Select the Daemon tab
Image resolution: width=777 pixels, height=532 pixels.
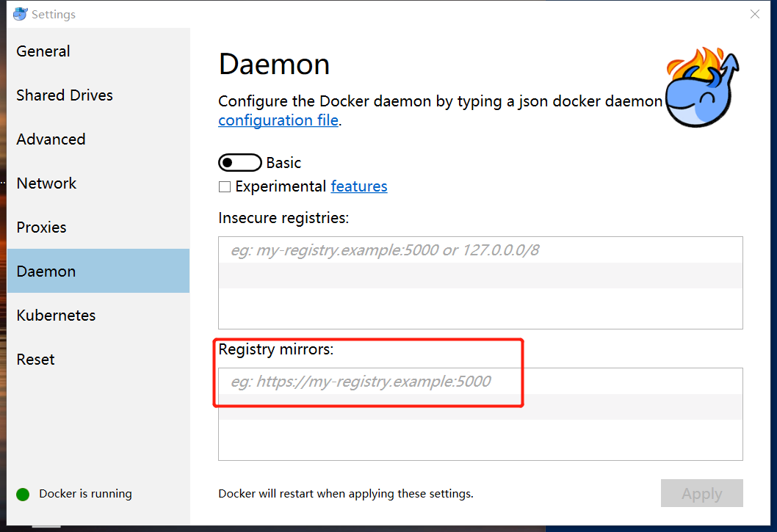(46, 272)
